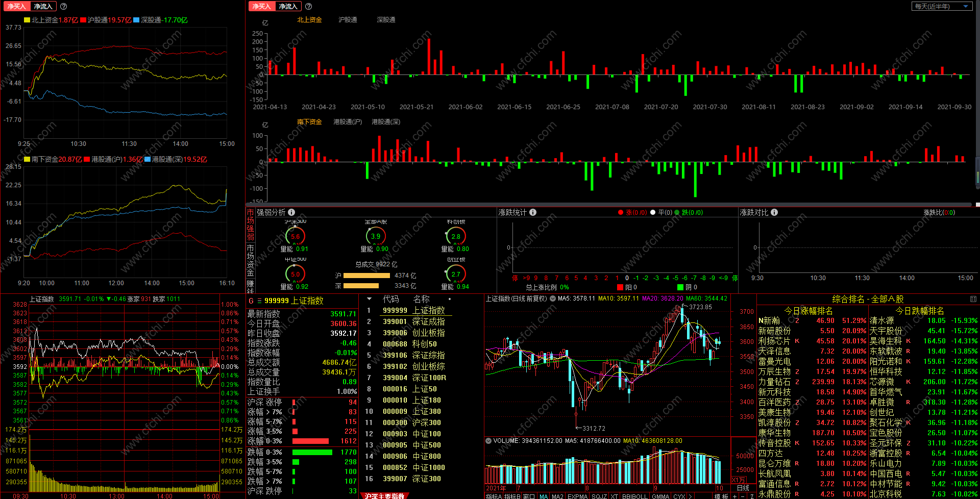The height and width of the screenshot is (499, 980).
Task: Toggle 沪股通 legend in left chart
Action: coord(106,20)
